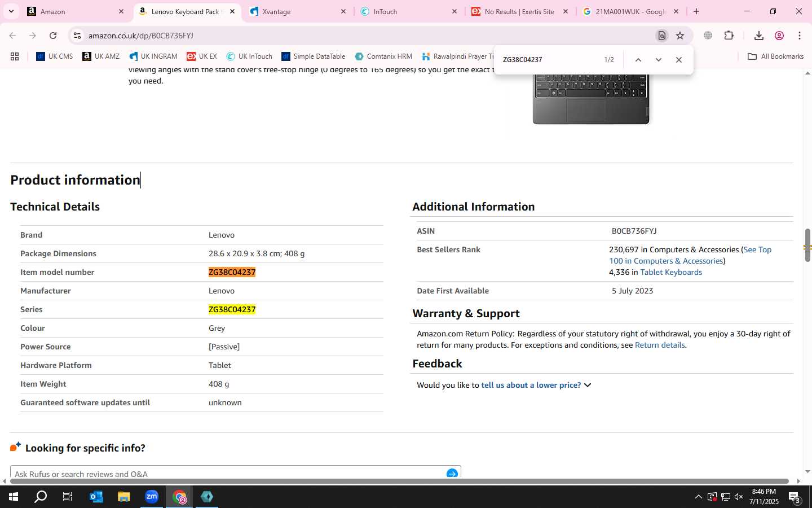Bookmark this page with star icon

[680, 36]
